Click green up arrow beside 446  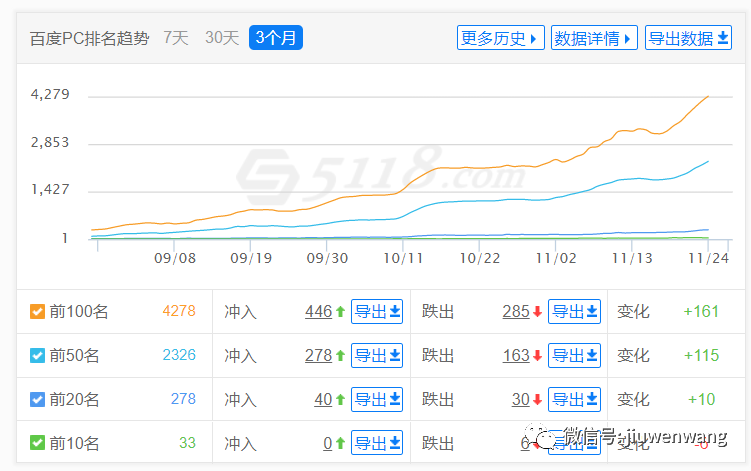coord(340,312)
